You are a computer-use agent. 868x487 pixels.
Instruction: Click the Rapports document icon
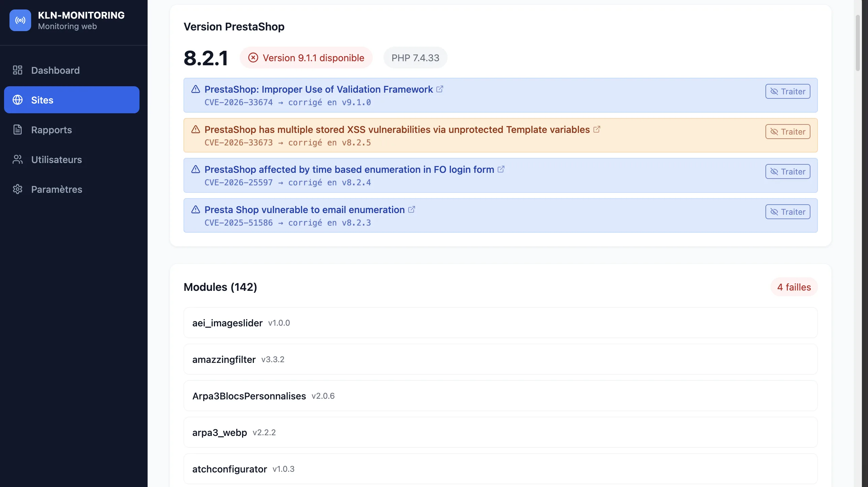[x=18, y=130]
